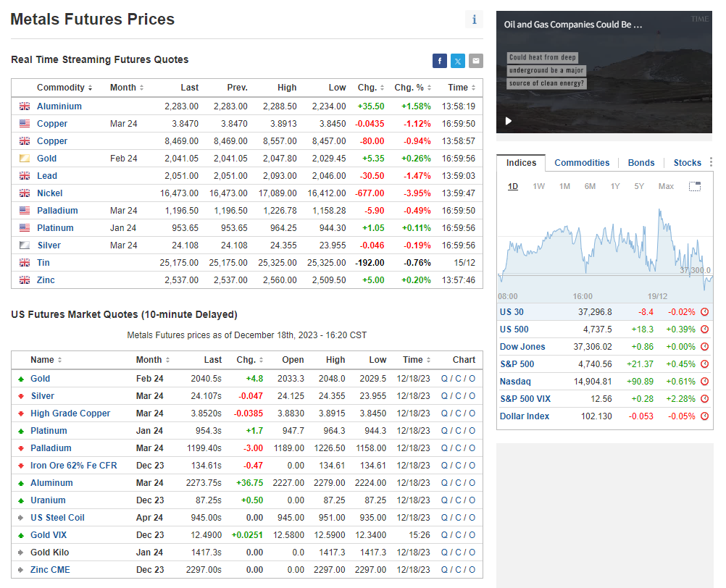Click the Oil and Gas video thumbnail

(x=604, y=72)
